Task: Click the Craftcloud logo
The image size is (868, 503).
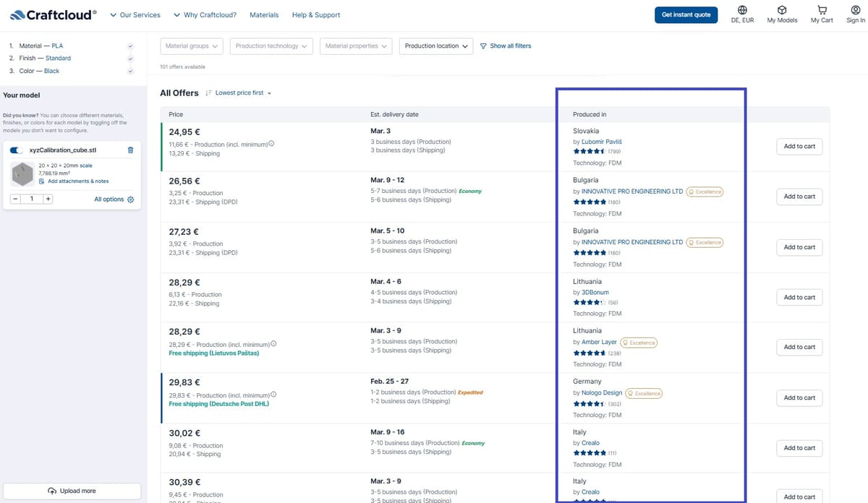Action: [54, 14]
